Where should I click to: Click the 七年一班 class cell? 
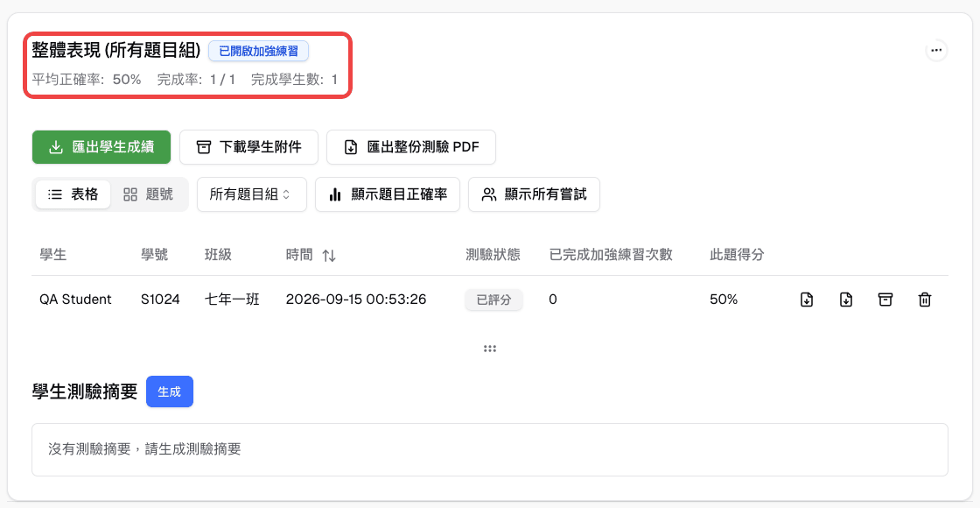[x=232, y=300]
